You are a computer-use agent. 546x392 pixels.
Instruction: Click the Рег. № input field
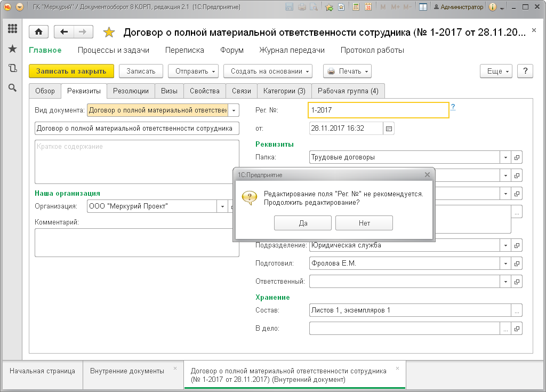[x=379, y=110]
